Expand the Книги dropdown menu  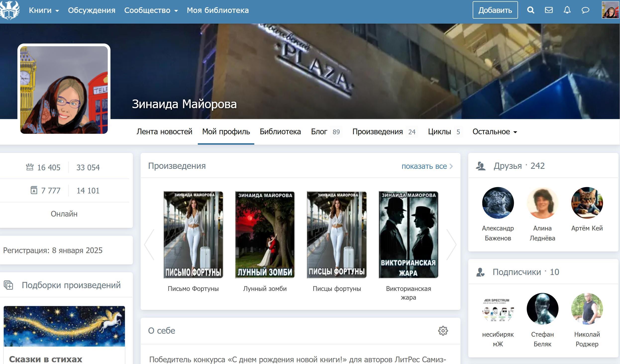44,10
